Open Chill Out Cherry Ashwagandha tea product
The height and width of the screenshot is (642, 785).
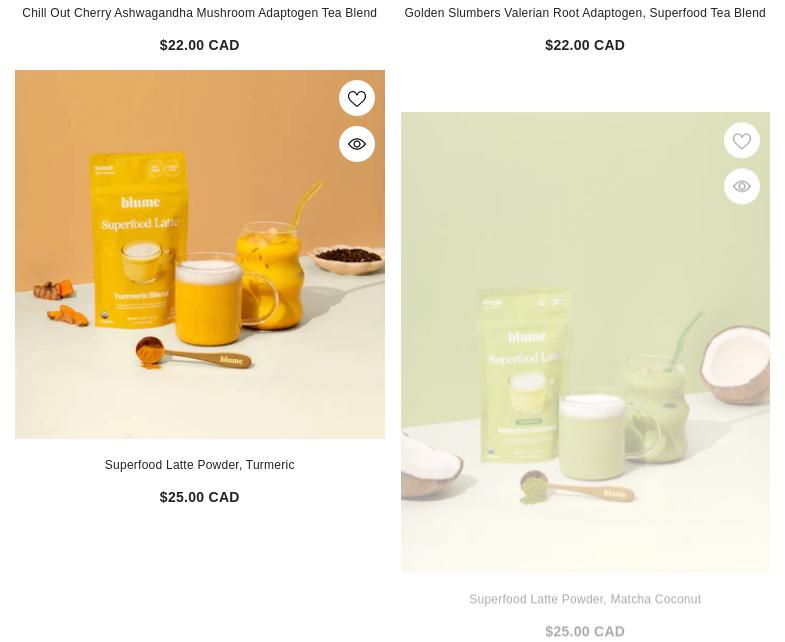click(199, 13)
